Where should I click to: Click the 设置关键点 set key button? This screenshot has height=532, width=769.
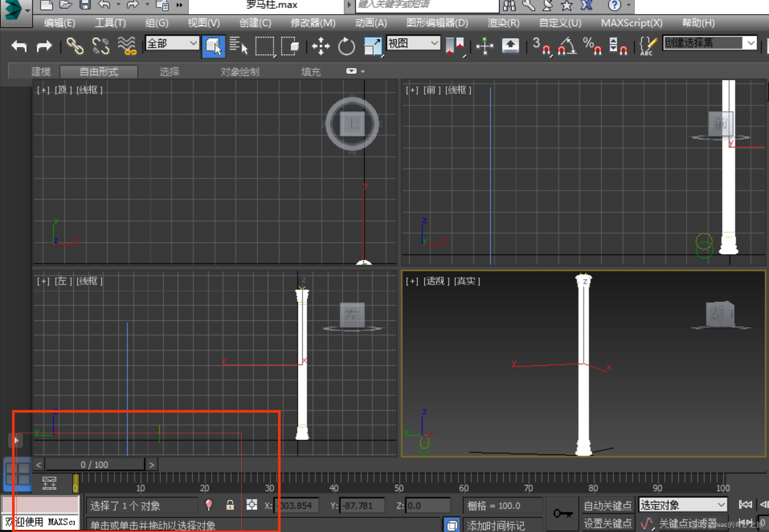(x=607, y=523)
